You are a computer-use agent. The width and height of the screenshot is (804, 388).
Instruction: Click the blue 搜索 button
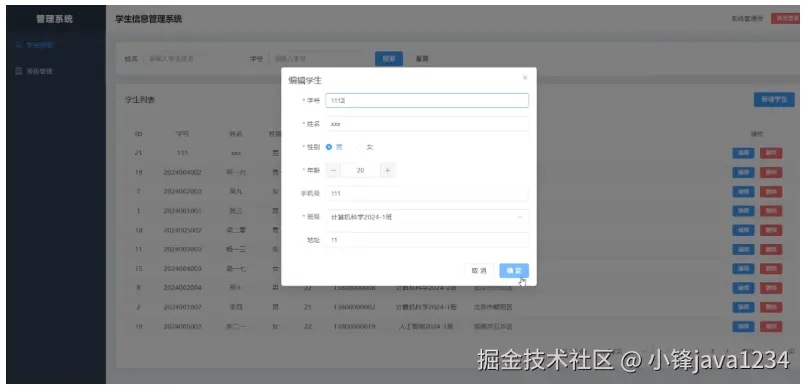[x=389, y=59]
